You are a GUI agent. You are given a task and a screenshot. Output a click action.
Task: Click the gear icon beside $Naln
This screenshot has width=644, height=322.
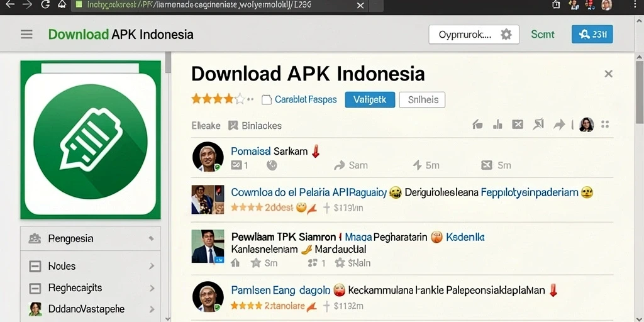(x=340, y=263)
